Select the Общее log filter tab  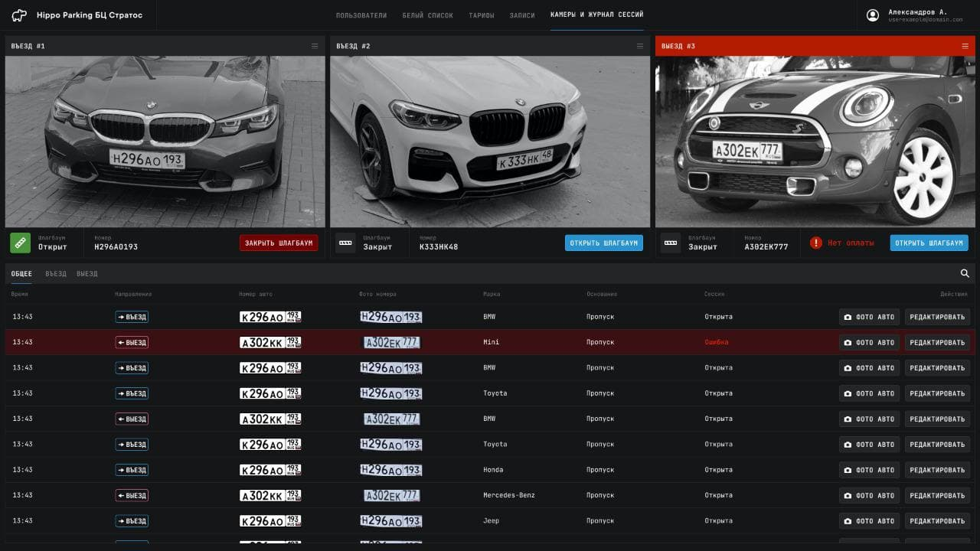click(x=21, y=274)
